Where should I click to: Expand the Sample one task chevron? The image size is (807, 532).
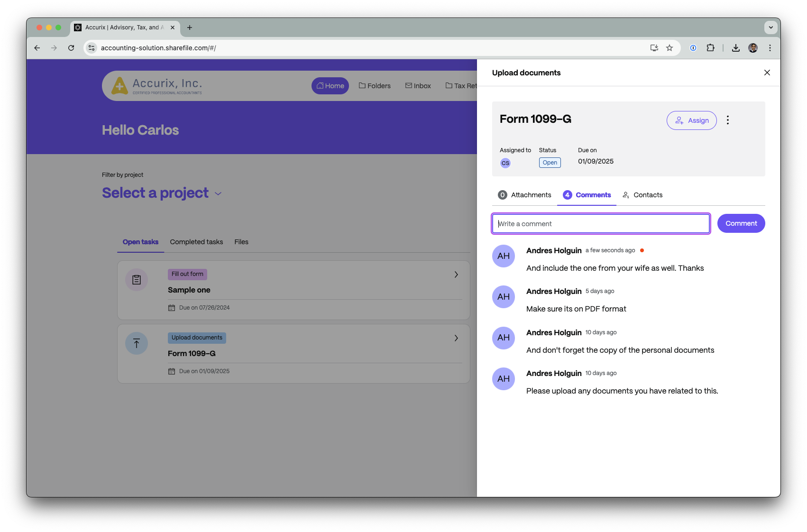pos(456,275)
